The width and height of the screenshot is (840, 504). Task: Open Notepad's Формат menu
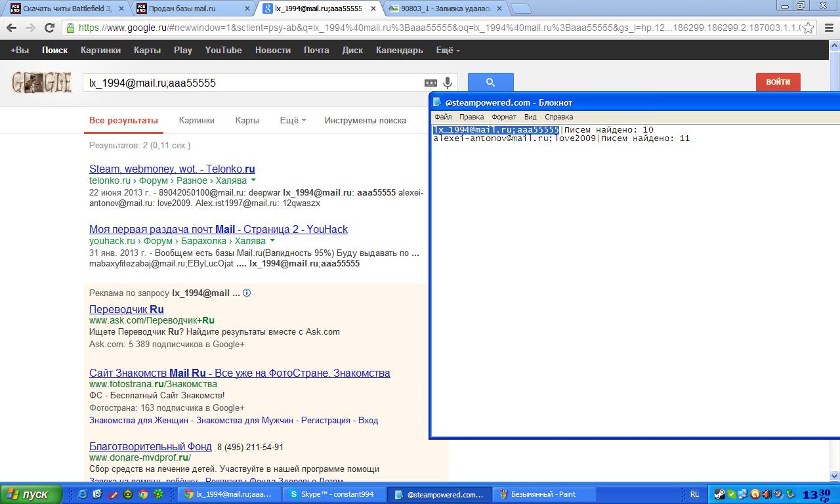point(504,117)
